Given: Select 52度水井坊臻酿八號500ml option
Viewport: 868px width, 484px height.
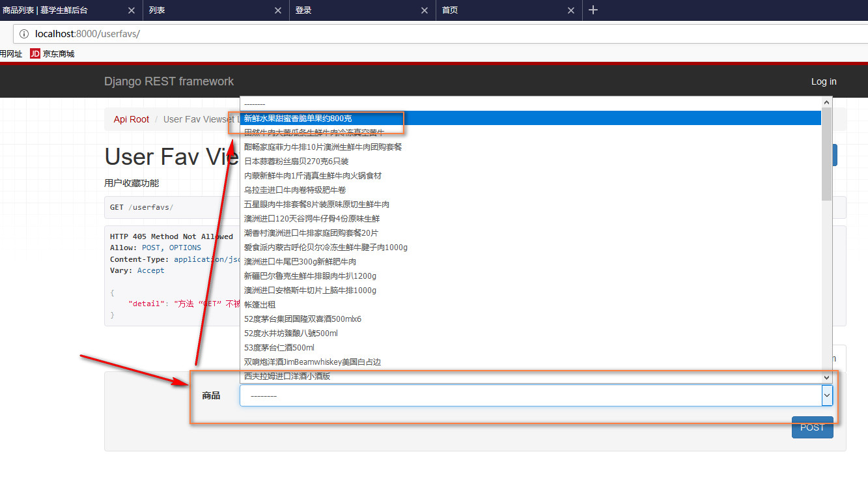Looking at the screenshot, I should coord(531,333).
